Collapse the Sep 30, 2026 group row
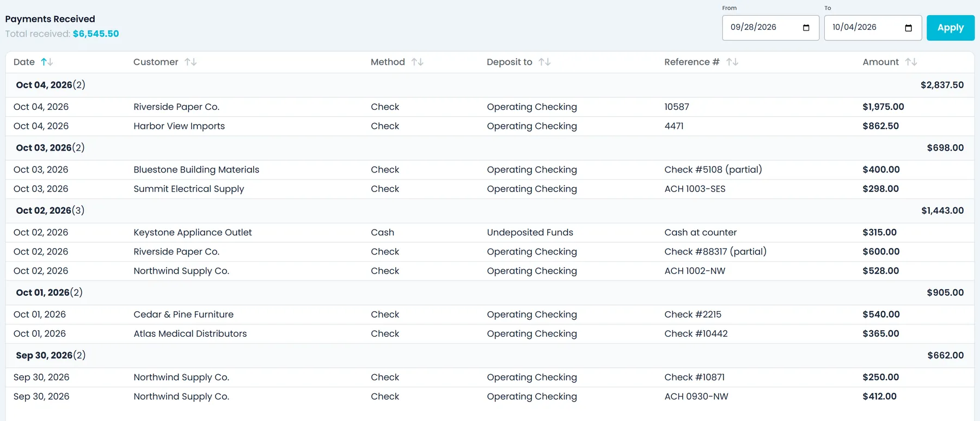 click(490, 355)
